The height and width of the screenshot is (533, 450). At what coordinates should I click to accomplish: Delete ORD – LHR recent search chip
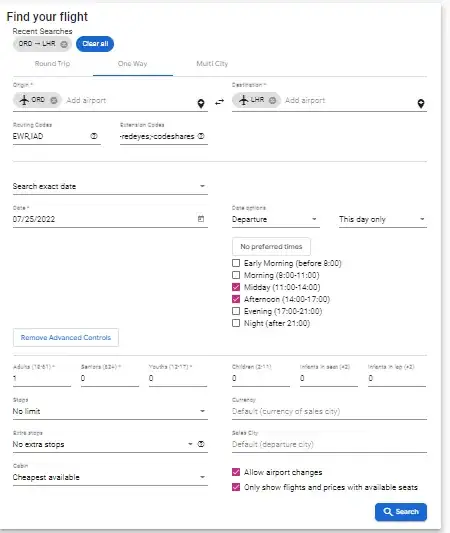[64, 44]
